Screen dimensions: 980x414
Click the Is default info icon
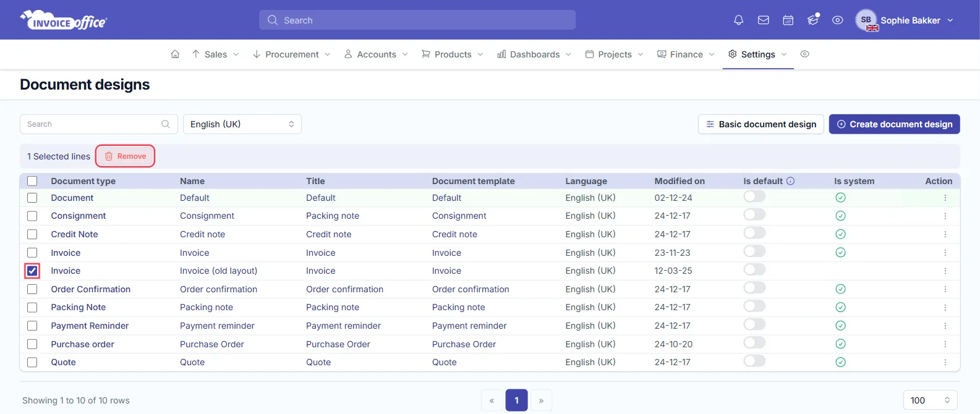pos(790,181)
